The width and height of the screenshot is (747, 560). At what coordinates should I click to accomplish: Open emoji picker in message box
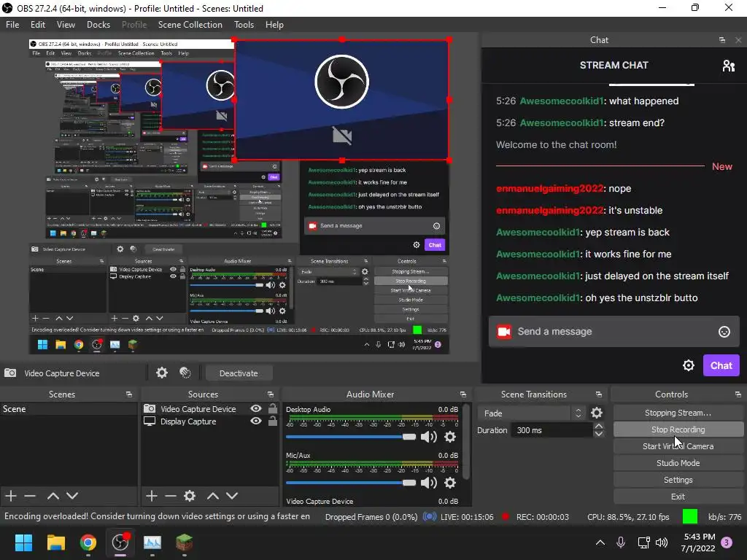[724, 332]
